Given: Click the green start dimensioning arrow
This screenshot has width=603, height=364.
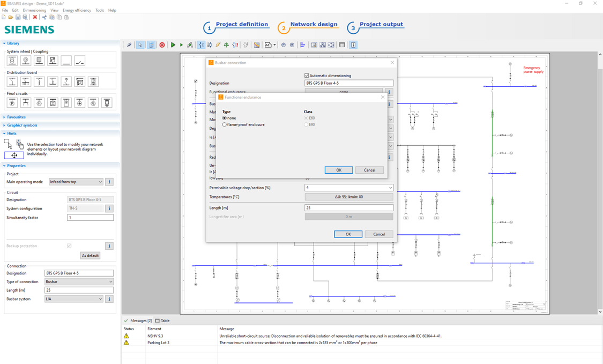Looking at the screenshot, I should point(173,44).
